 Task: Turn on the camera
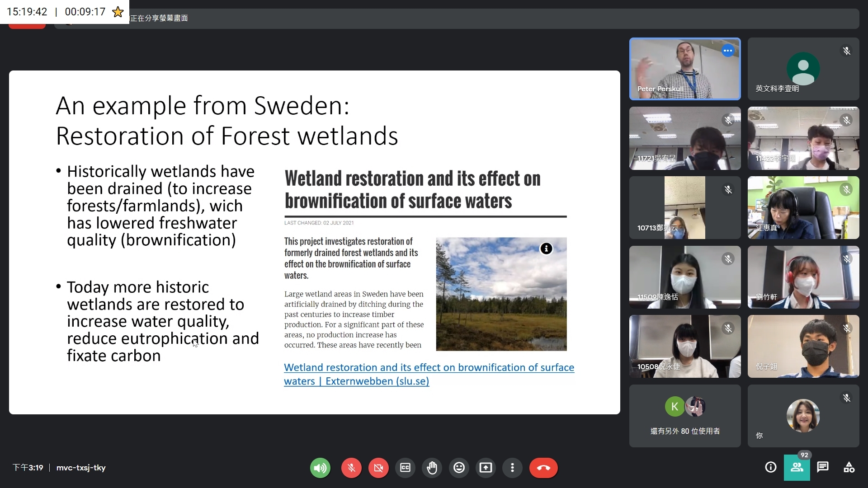coord(378,468)
